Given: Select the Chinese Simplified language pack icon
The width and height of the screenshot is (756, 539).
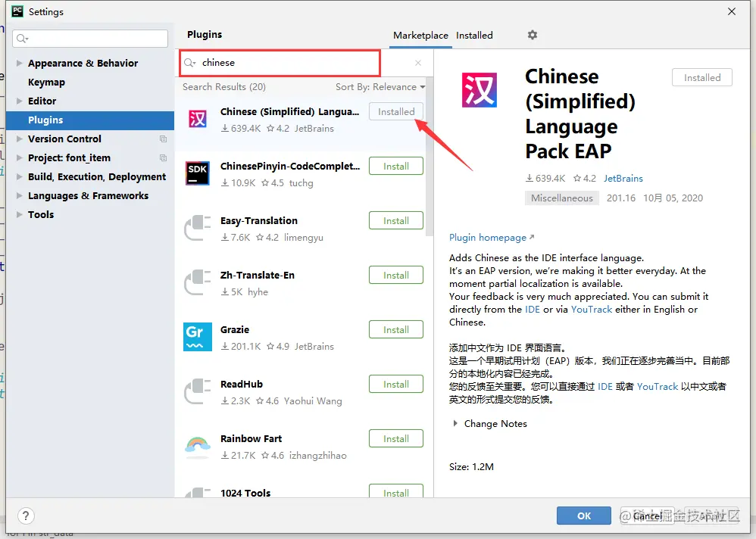Looking at the screenshot, I should tap(198, 119).
